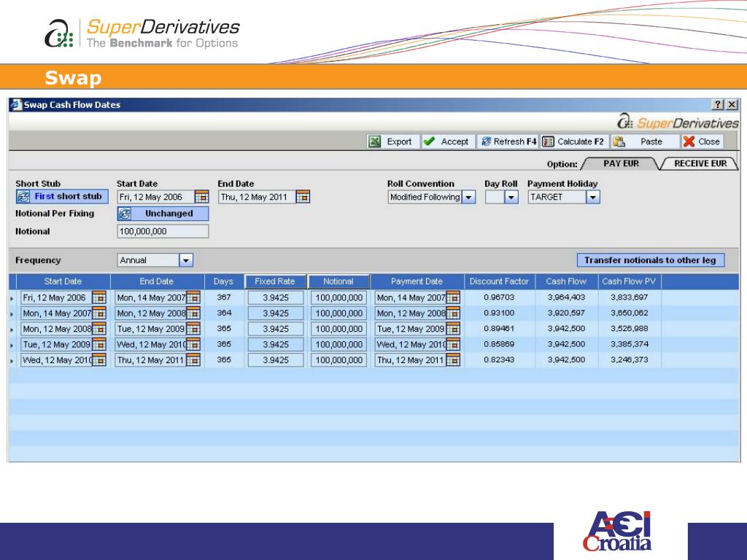
Task: Click Notional 100,000,000 in the 364-days row
Action: pyautogui.click(x=338, y=314)
